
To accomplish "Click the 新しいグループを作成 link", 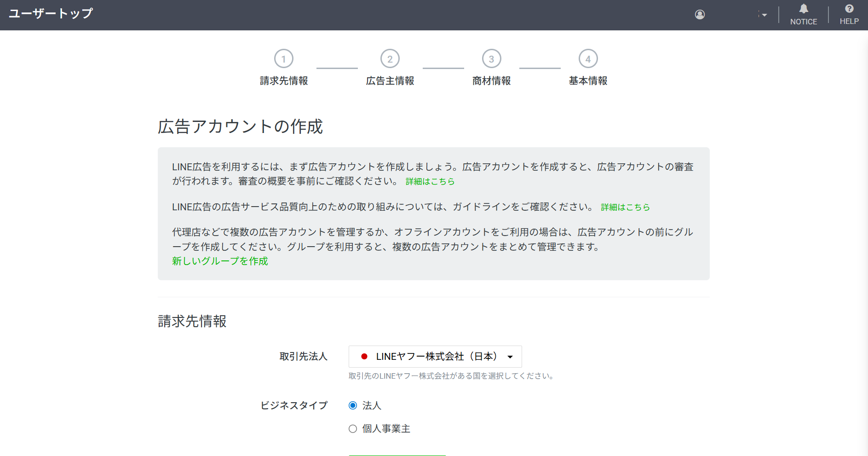I will tap(220, 261).
